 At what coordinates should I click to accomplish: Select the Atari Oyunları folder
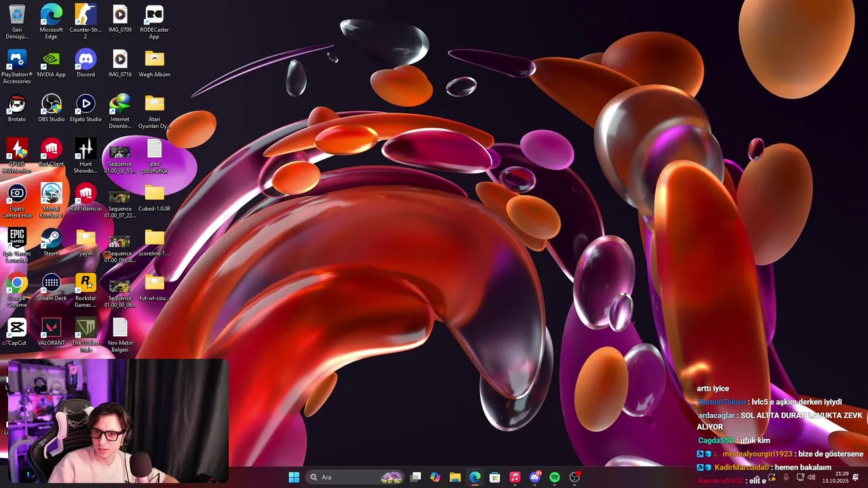coord(155,111)
